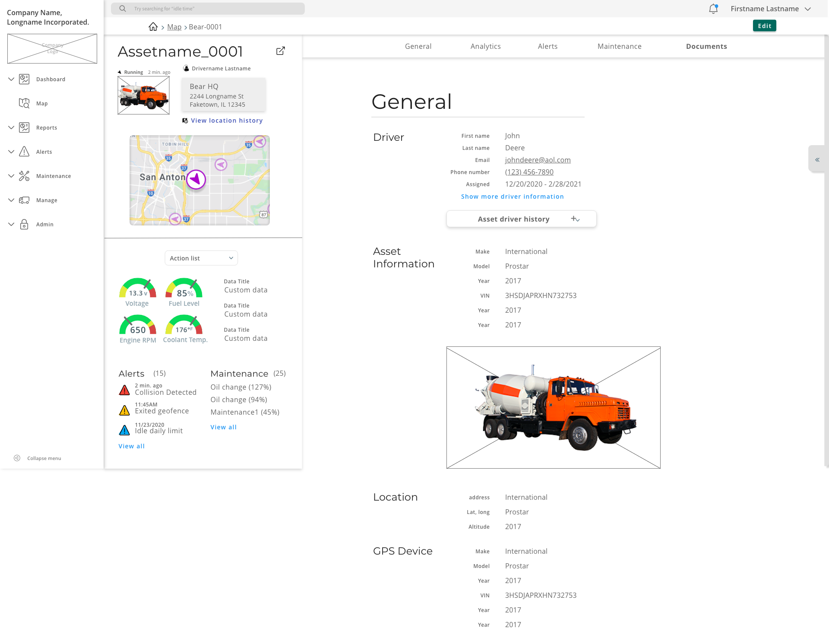Open the notifications bell

pyautogui.click(x=713, y=9)
